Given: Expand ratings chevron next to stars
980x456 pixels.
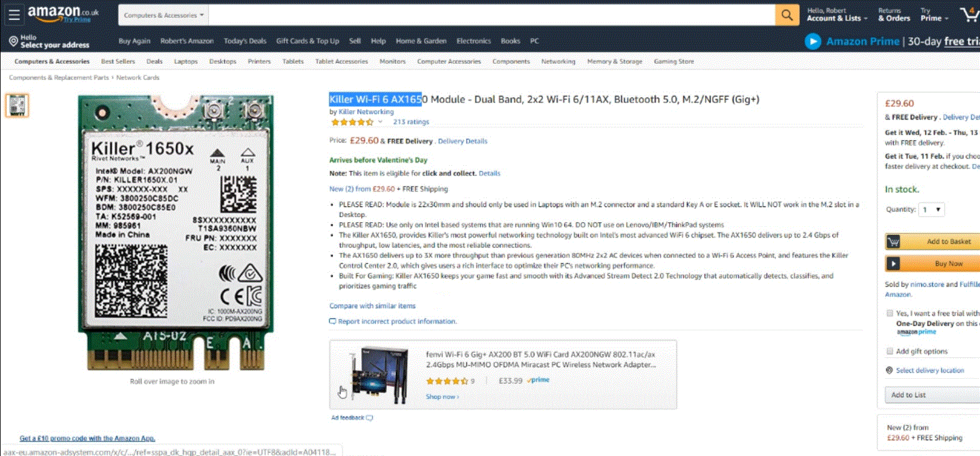Looking at the screenshot, I should pyautogui.click(x=380, y=122).
